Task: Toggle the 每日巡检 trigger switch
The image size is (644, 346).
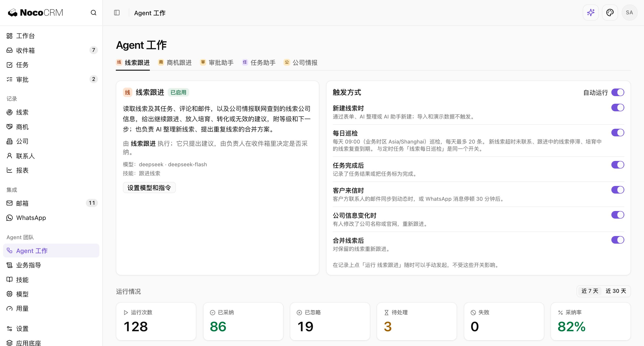Action: pos(617,133)
